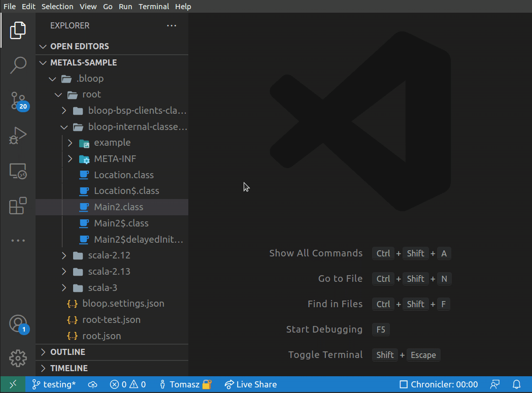Screen dimensions: 532x393
Task: Expand the scala-2.13 folder
Action: (x=112, y=272)
